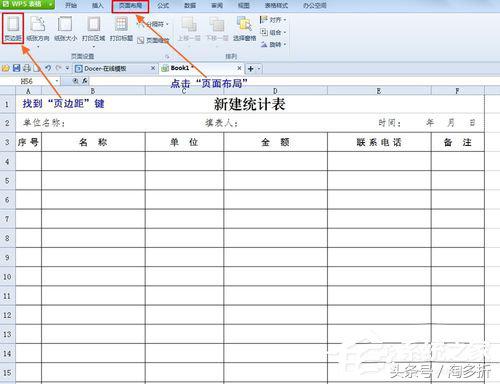Click the 填表人 cell

point(222,123)
